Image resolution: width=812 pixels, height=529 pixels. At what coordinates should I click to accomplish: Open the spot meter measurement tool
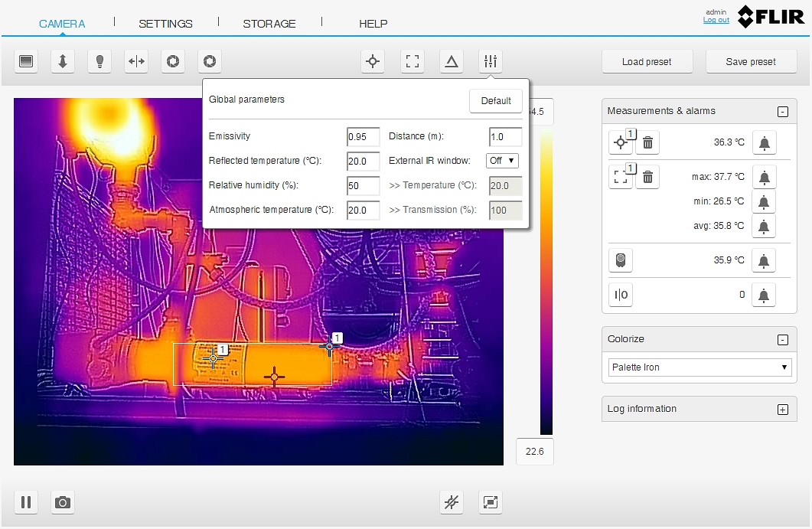pos(373,62)
